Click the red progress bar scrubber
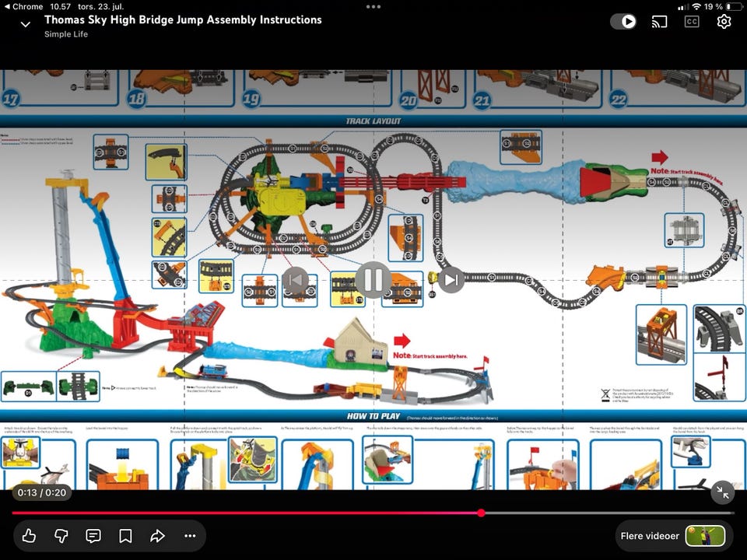Image resolution: width=747 pixels, height=560 pixels. pyautogui.click(x=481, y=513)
